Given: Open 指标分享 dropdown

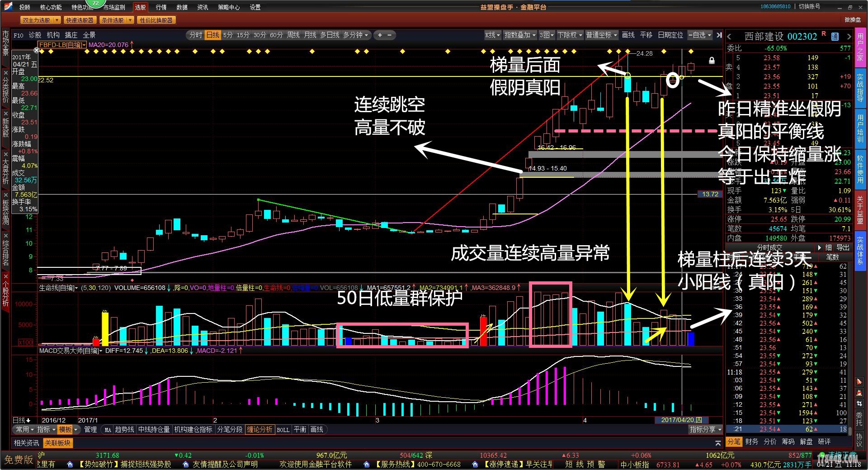Looking at the screenshot, I should point(705,429).
